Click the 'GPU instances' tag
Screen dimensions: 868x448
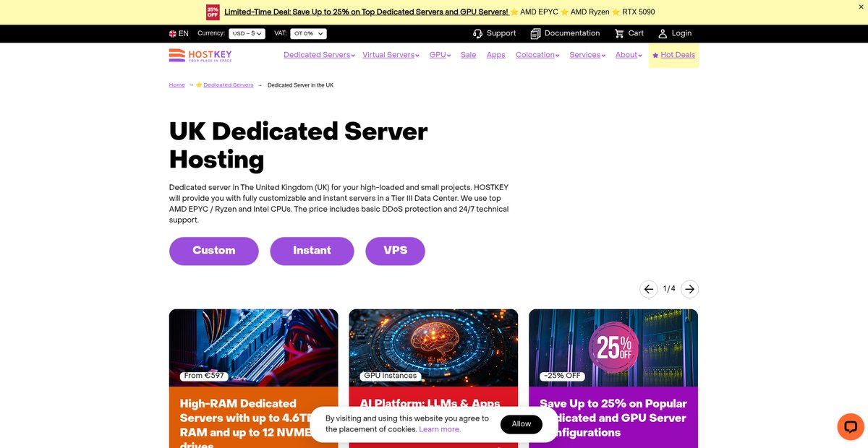pyautogui.click(x=391, y=376)
